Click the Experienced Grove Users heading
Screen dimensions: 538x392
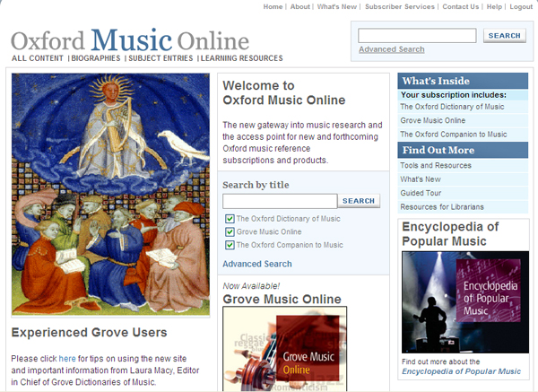[x=89, y=333]
